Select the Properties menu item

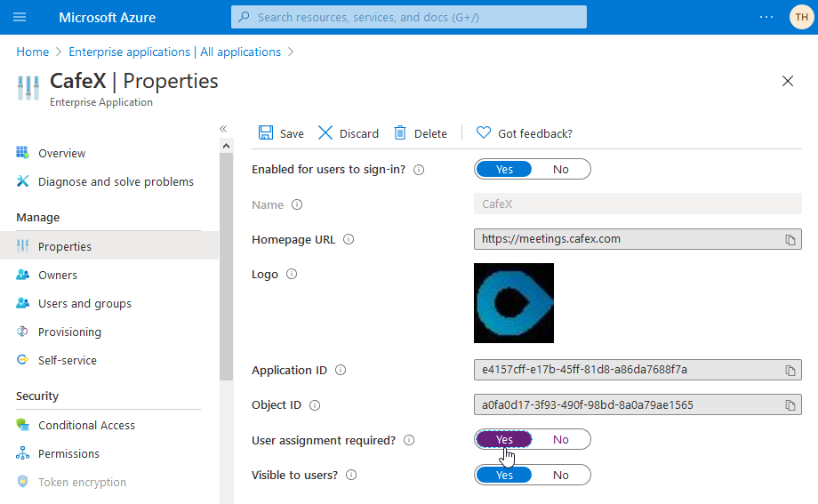tap(109, 245)
